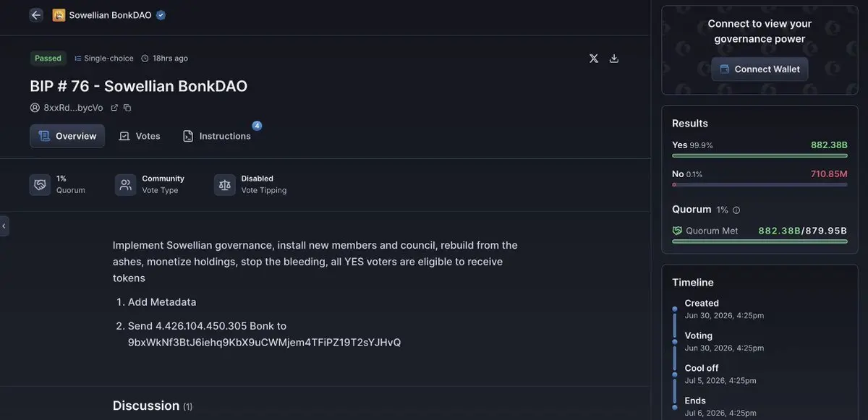Image resolution: width=868 pixels, height=420 pixels.
Task: Click the Community vote type people icon
Action: coord(126,184)
